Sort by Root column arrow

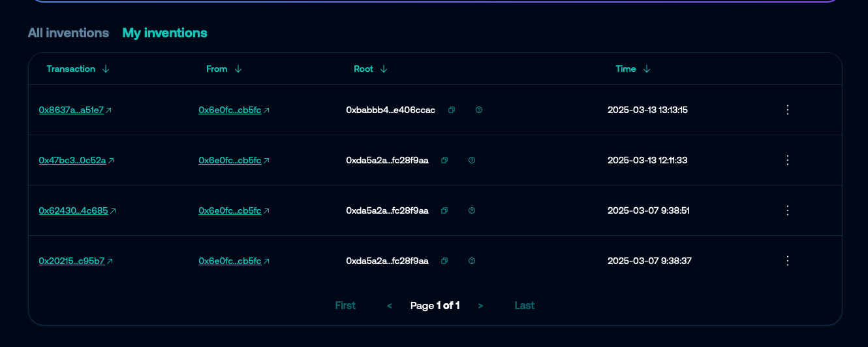pyautogui.click(x=384, y=69)
